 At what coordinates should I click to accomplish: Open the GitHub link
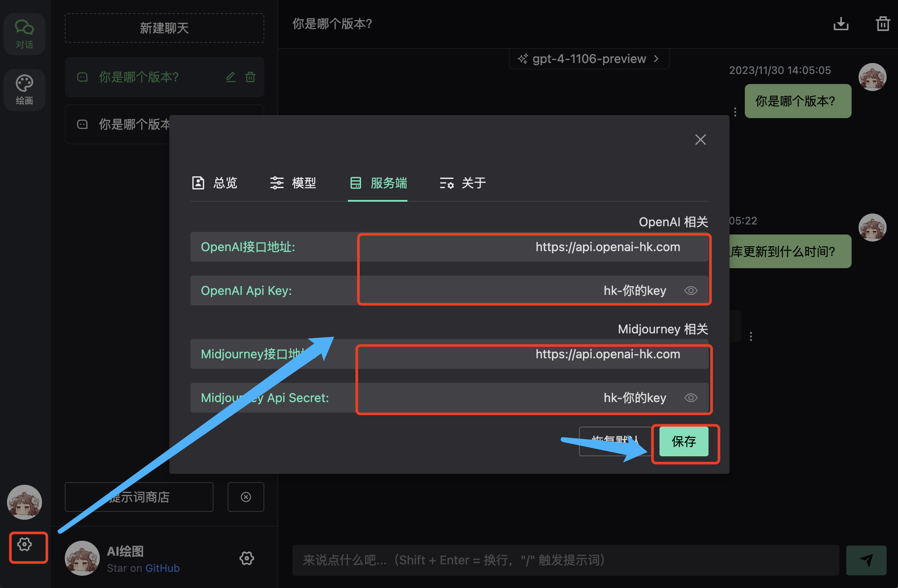point(162,568)
